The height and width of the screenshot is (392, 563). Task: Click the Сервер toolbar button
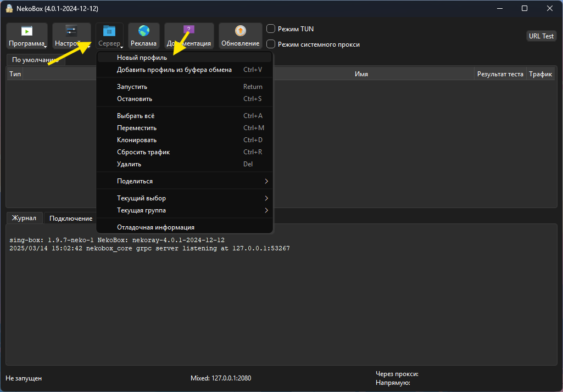click(x=109, y=36)
